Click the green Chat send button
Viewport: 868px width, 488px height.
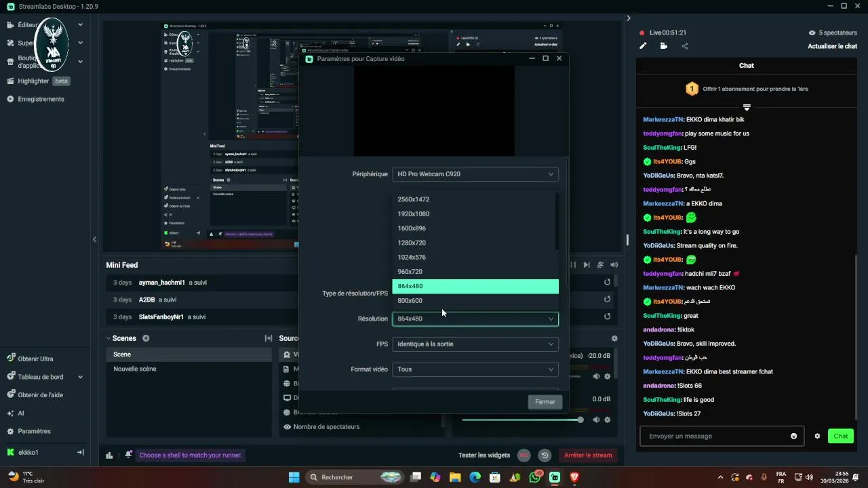(x=841, y=436)
